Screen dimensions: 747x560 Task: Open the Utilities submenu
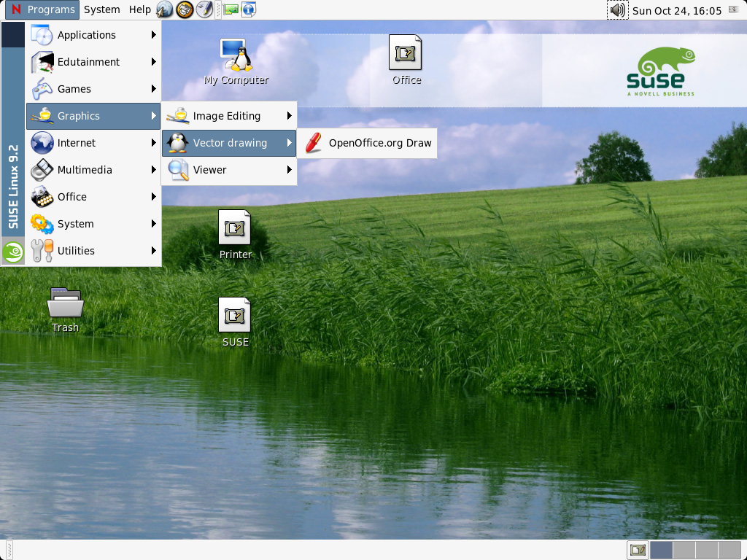[x=93, y=251]
